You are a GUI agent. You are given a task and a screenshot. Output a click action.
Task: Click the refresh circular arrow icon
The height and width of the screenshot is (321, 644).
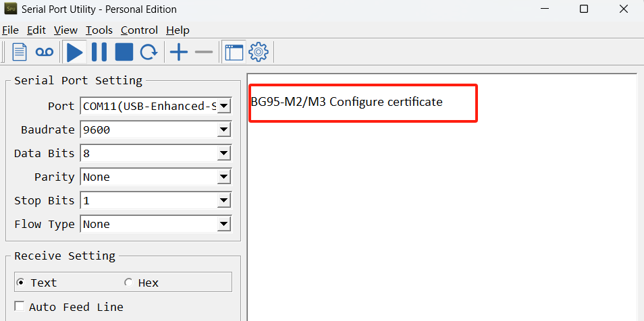[x=149, y=52]
